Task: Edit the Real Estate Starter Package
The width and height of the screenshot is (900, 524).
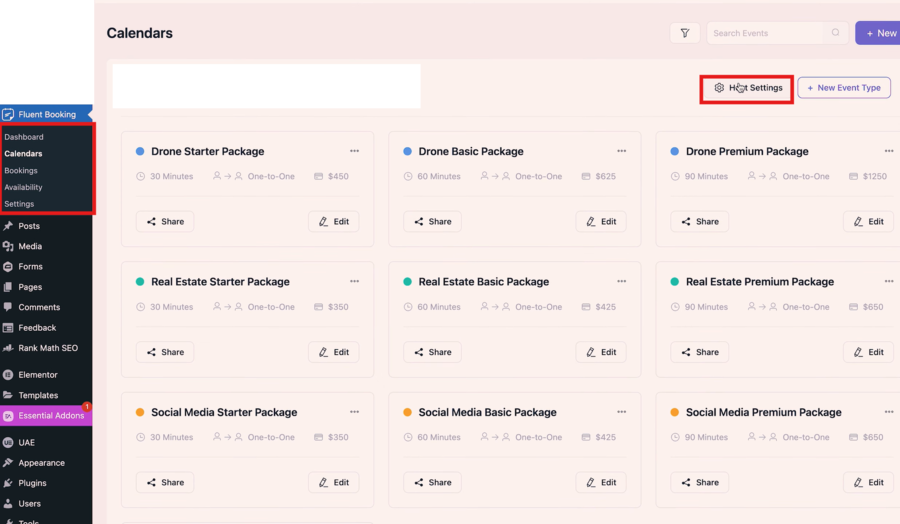Action: 333,352
